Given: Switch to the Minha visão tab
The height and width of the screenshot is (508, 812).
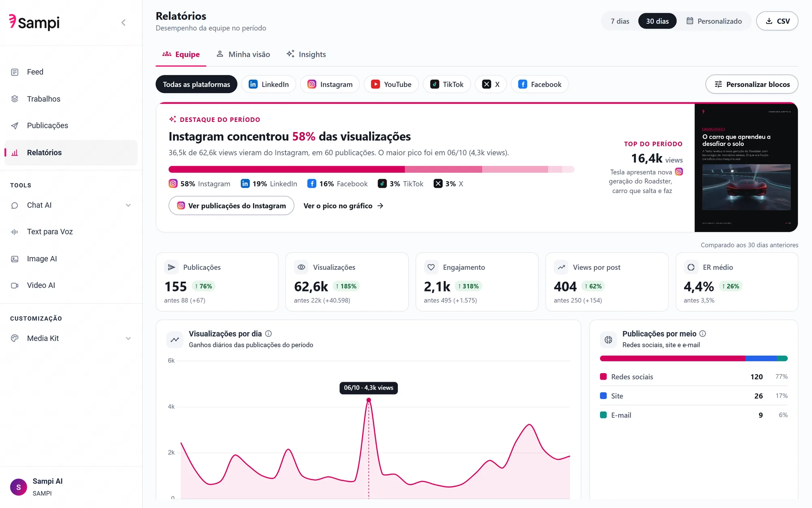Looking at the screenshot, I should tap(243, 54).
